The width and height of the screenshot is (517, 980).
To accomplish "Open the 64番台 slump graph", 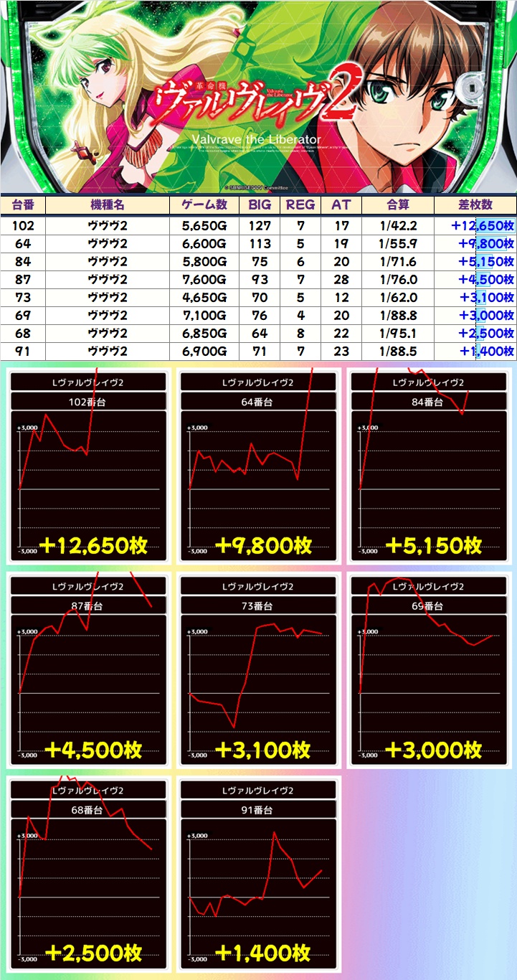I will click(258, 466).
